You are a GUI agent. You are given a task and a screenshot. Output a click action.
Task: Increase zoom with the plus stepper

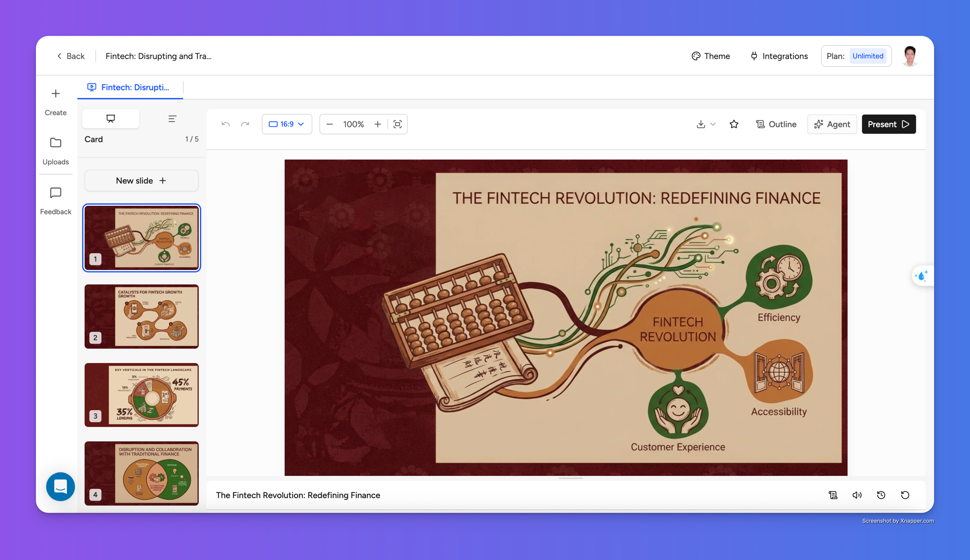(x=378, y=124)
